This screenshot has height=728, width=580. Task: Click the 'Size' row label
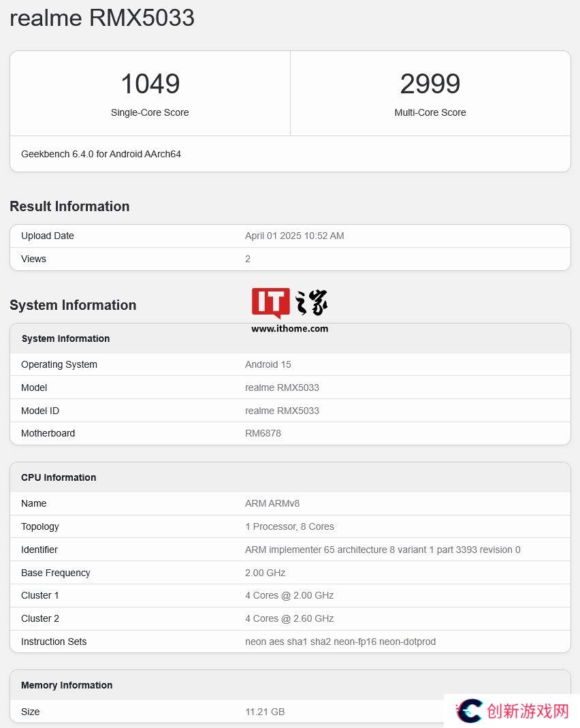point(30,712)
